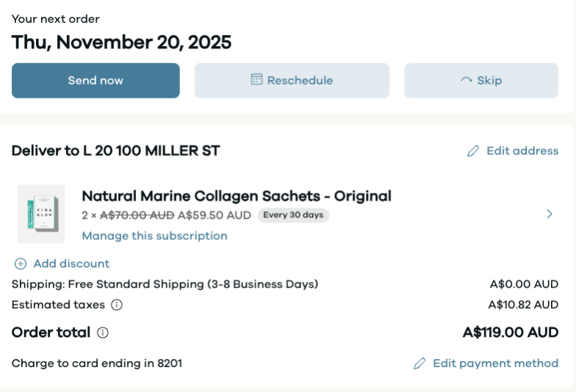This screenshot has width=576, height=392.
Task: Open the Marine Collagen Sachets product thumbnail
Action: [41, 214]
